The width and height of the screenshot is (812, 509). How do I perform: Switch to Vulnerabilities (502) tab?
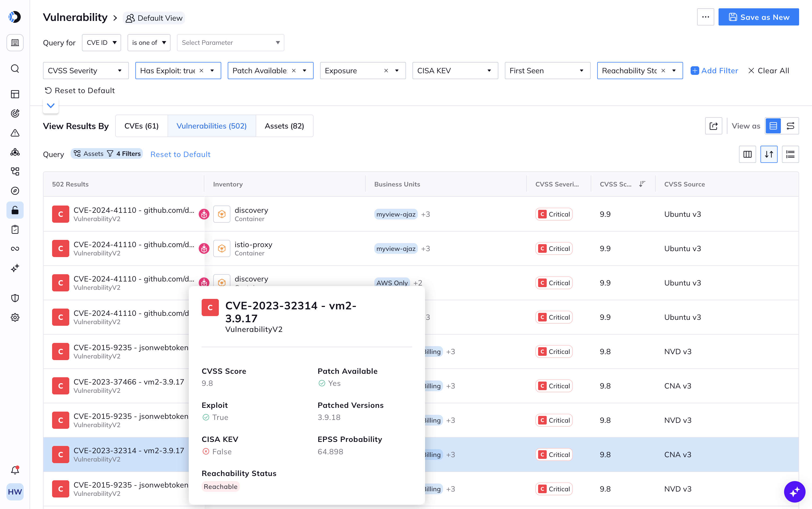pos(212,126)
